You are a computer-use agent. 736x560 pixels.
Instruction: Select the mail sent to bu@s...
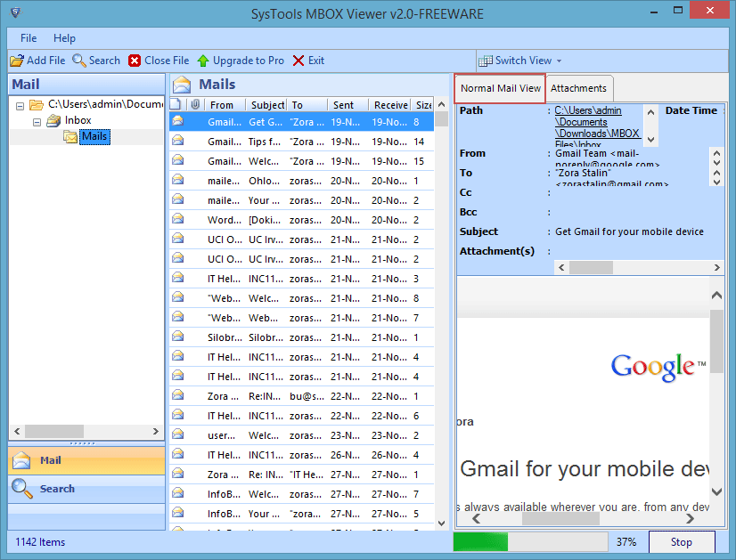click(301, 396)
